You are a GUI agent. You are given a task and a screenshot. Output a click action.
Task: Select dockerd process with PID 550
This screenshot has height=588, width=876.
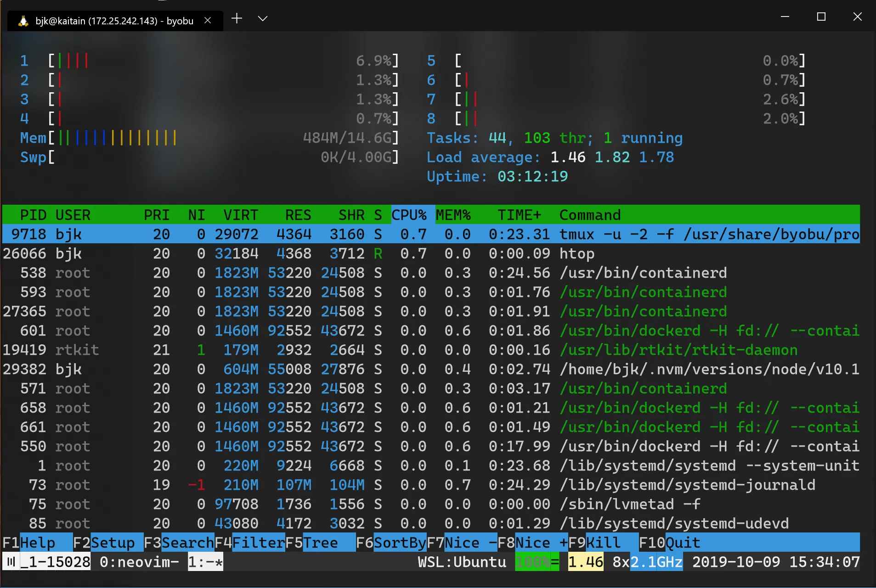click(x=431, y=446)
